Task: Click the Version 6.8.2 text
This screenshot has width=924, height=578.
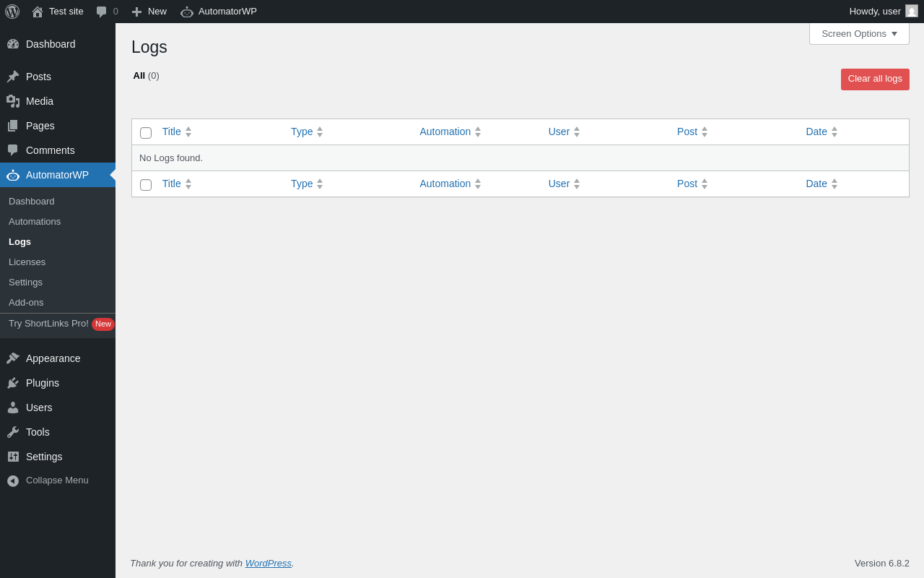Action: (882, 564)
